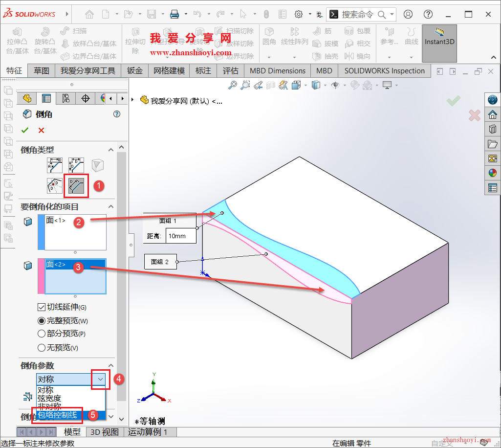Open the ConfigurationManager tab icon

tap(66, 98)
